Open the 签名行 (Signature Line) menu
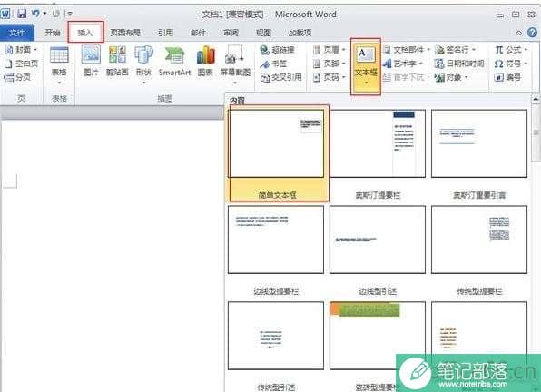Image resolution: width=541 pixels, height=392 pixels. 455,50
